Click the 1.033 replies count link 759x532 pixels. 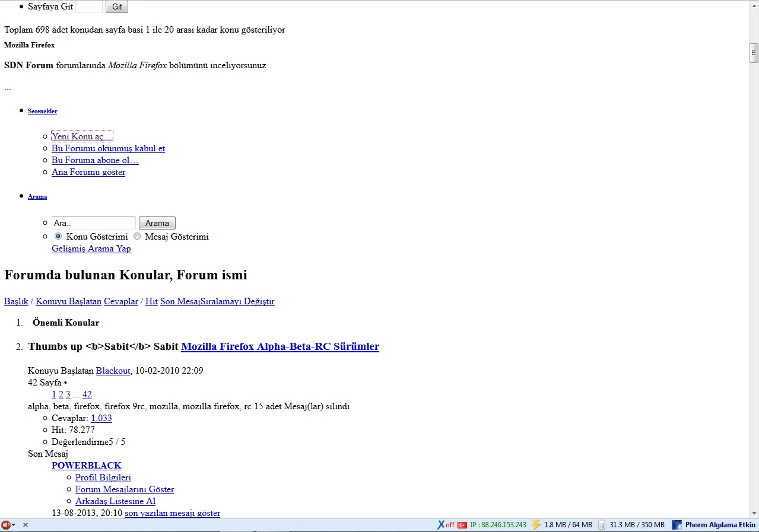(101, 418)
